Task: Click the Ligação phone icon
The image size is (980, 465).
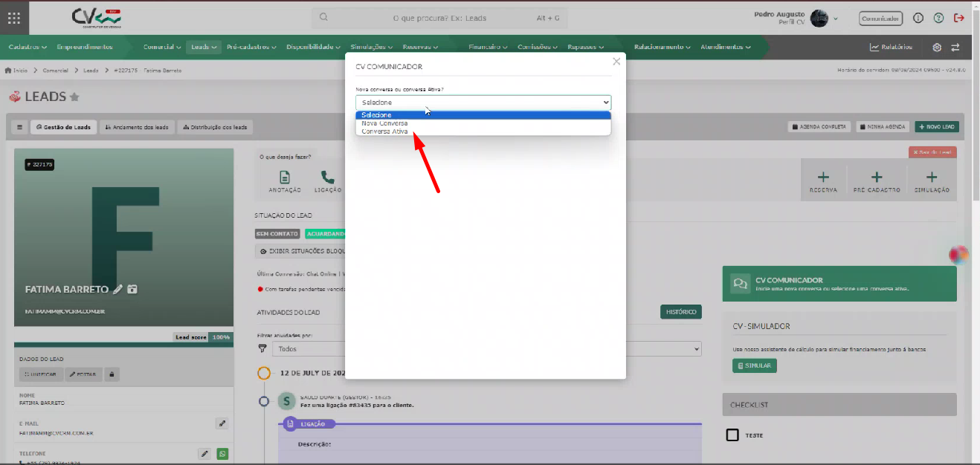Action: [327, 178]
